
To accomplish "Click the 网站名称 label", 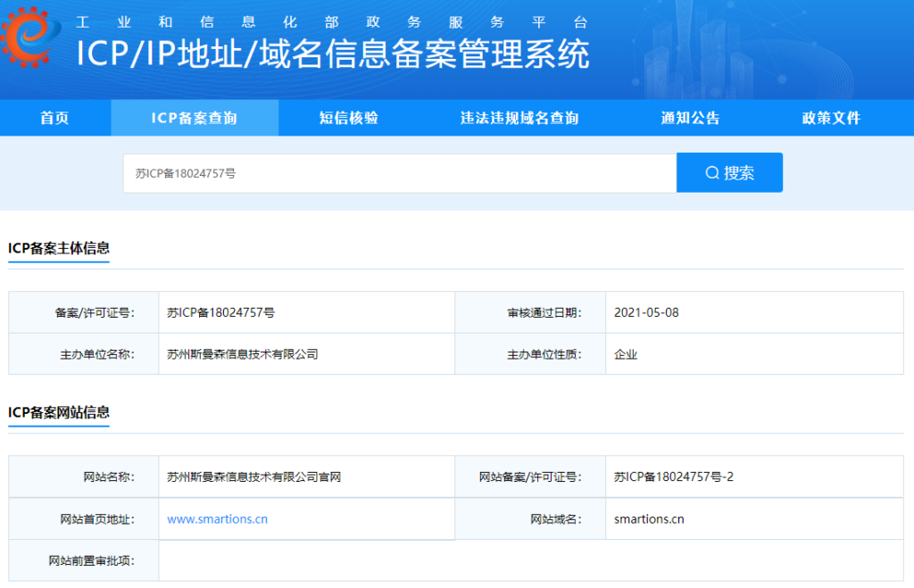I will tap(108, 477).
